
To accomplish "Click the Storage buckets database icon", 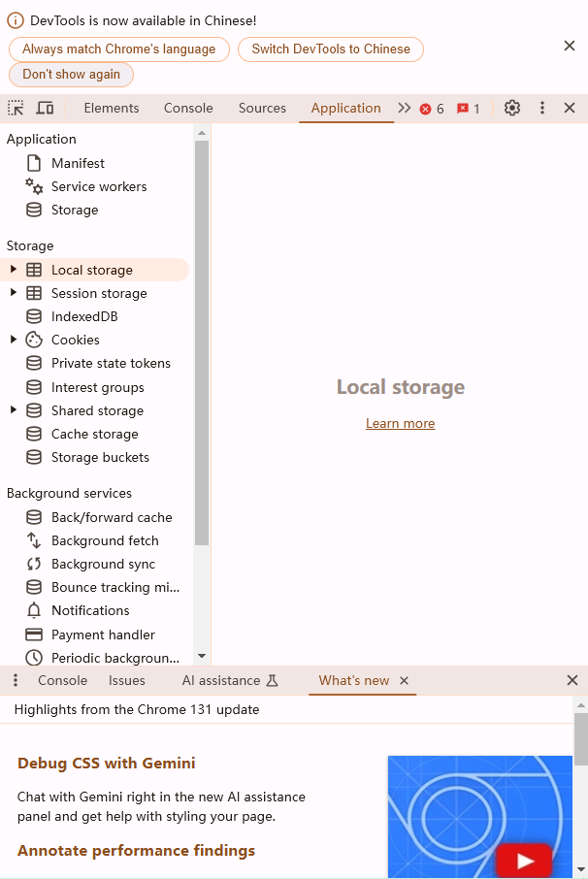I will click(34, 457).
